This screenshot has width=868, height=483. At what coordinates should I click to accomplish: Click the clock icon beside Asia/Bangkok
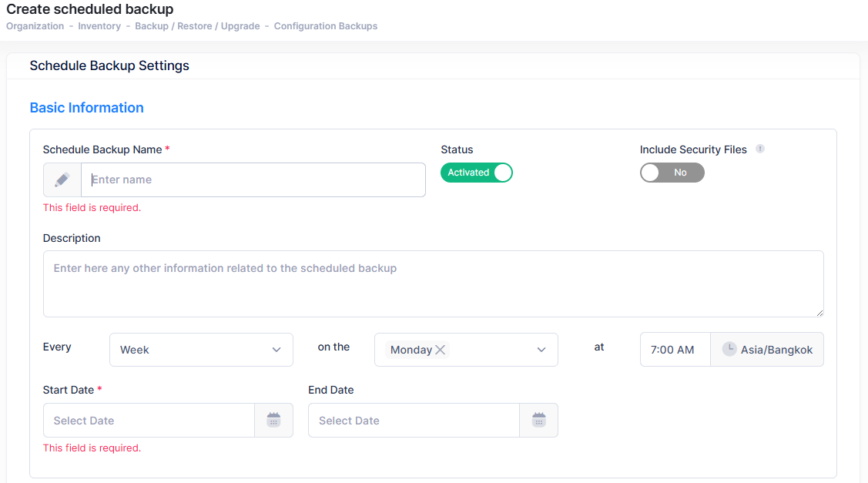[x=729, y=349]
